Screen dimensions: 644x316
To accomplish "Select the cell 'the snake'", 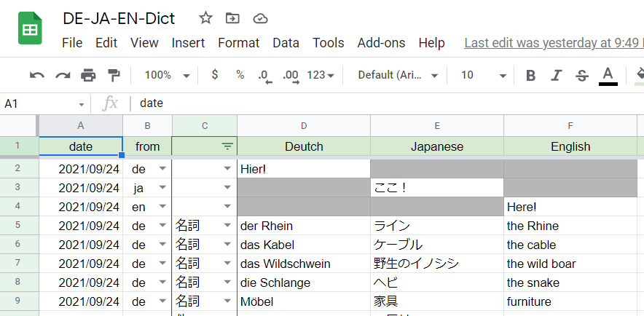I will click(570, 282).
